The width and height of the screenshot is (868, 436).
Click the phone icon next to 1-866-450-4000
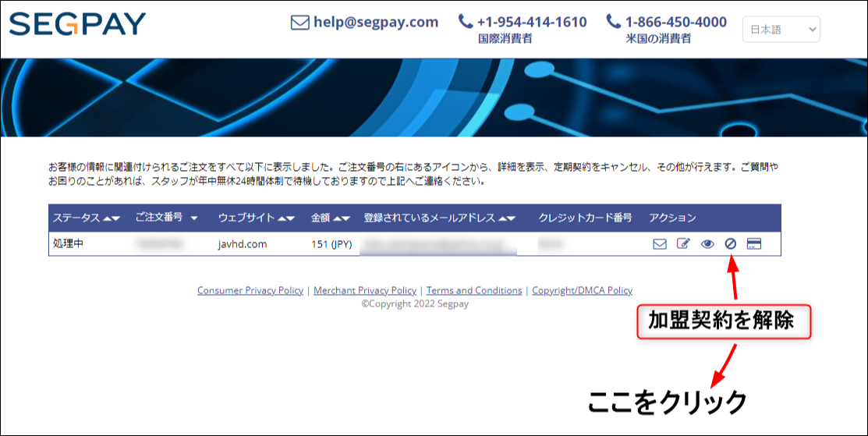[x=614, y=22]
